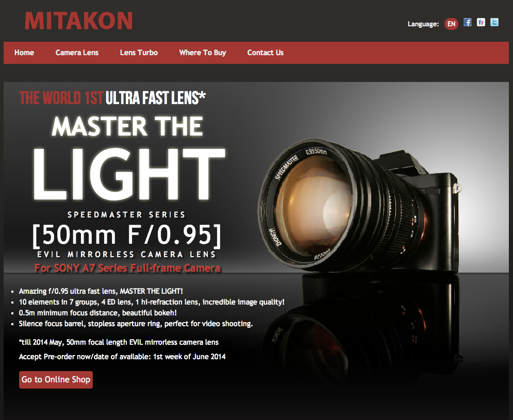Viewport: 513px width, 420px height.
Task: Open the Lens Turbo menu
Action: click(x=139, y=53)
